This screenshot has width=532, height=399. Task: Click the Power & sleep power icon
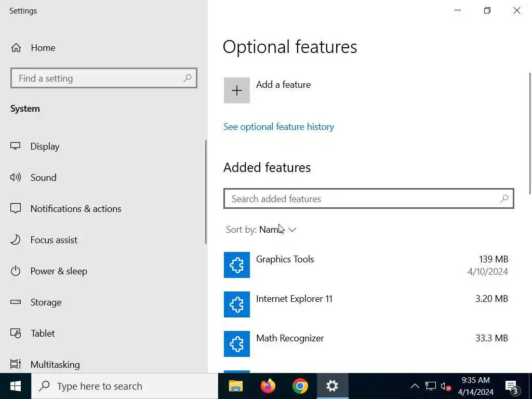tap(16, 271)
